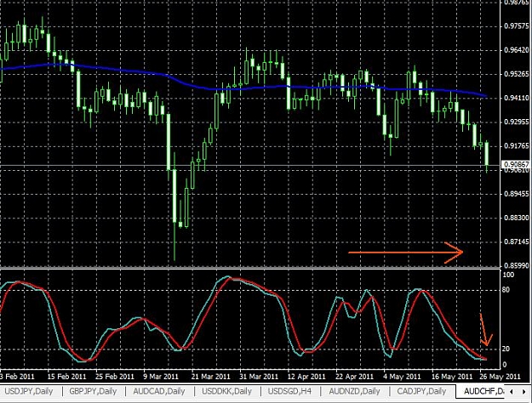Viewport: 532px width, 403px height.
Task: Click the stochastic 80 level label
Action: coord(506,290)
